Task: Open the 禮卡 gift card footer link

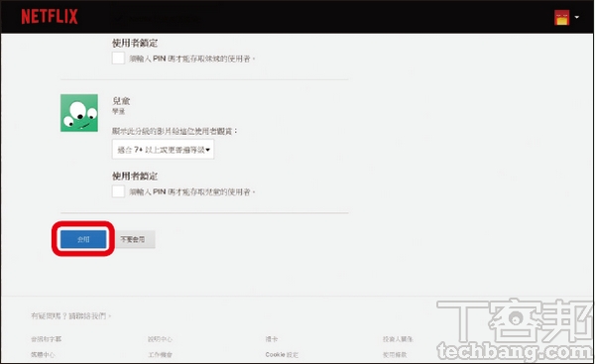Action: 272,339
